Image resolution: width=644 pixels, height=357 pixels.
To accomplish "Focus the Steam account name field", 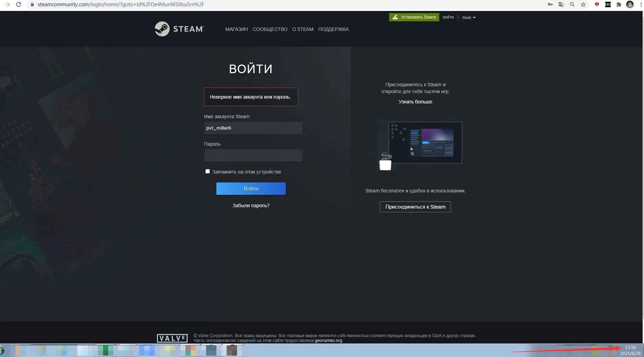I will tap(253, 128).
